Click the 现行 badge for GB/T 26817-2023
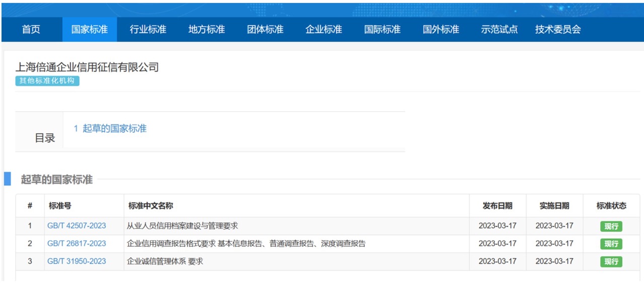This screenshot has height=286, width=644. click(611, 244)
